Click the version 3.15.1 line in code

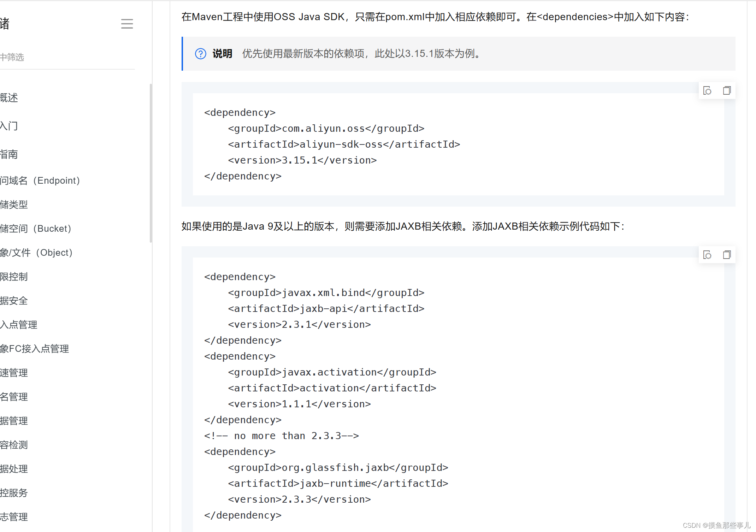point(302,160)
